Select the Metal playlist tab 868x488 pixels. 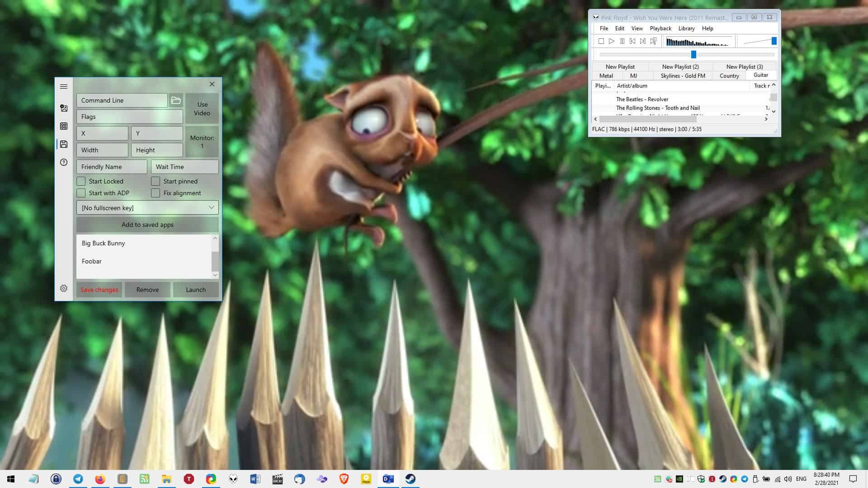(606, 75)
